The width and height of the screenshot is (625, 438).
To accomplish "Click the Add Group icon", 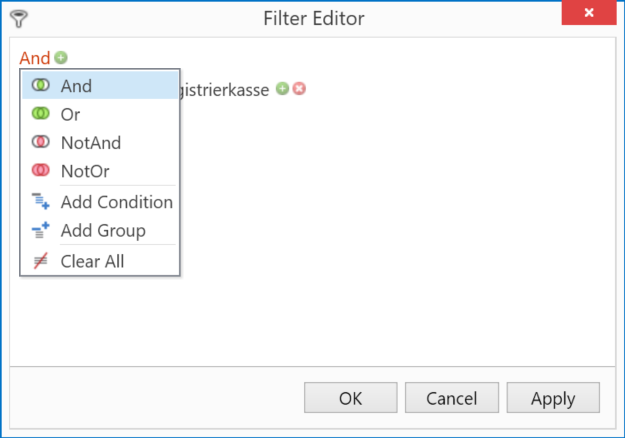I will 40,230.
